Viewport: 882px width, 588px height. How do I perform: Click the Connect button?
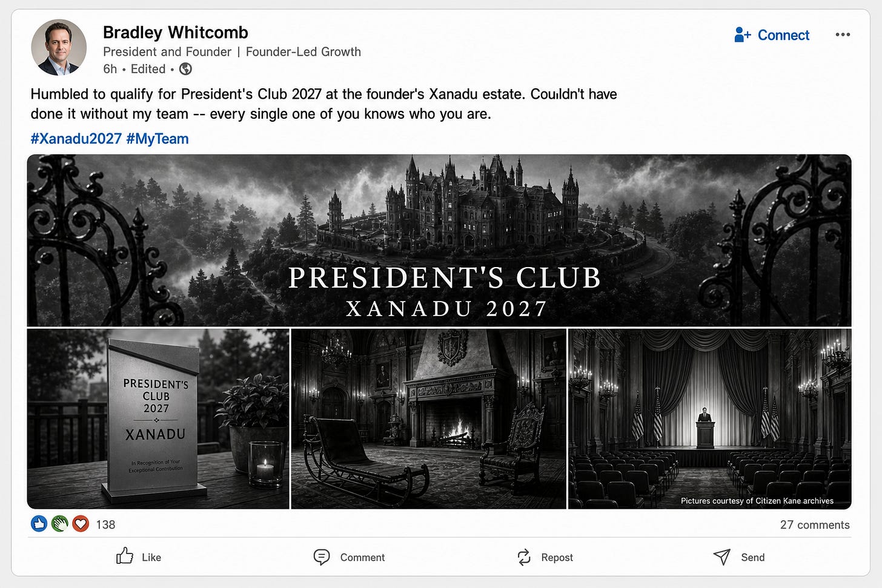[772, 35]
